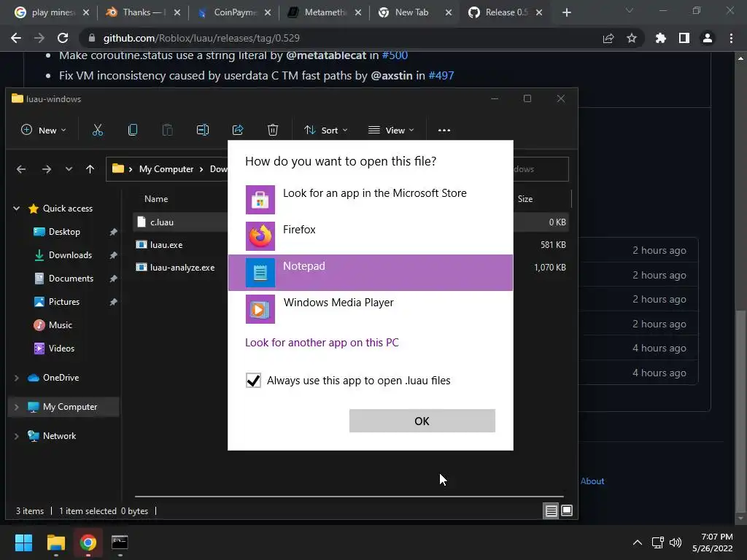
Task: Expand the OneDrive tree node
Action: [x=16, y=378]
